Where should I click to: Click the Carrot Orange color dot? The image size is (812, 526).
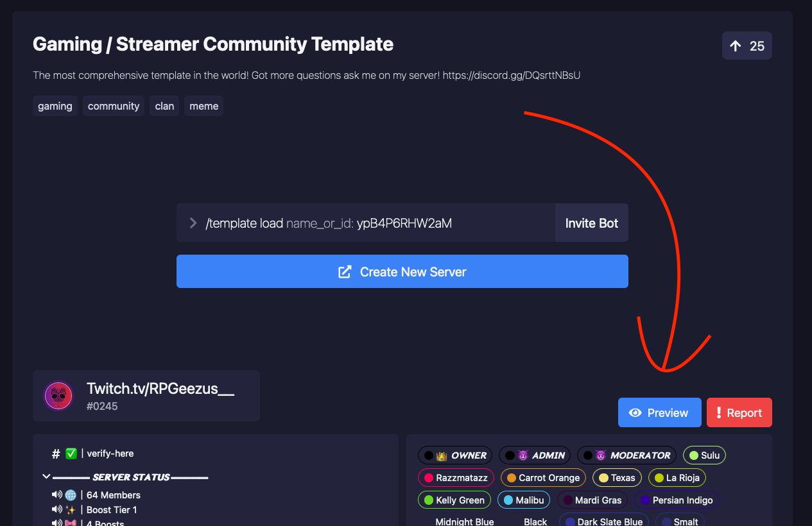point(512,478)
